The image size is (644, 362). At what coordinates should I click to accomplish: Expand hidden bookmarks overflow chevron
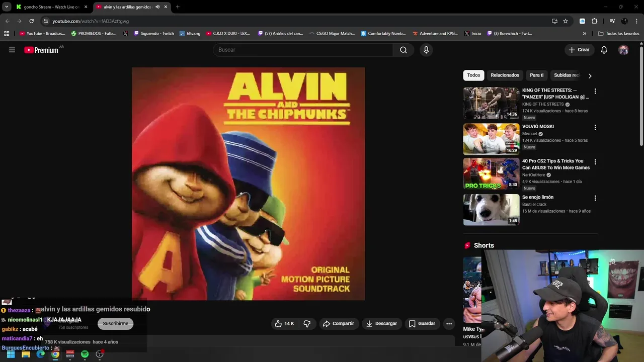(x=584, y=34)
